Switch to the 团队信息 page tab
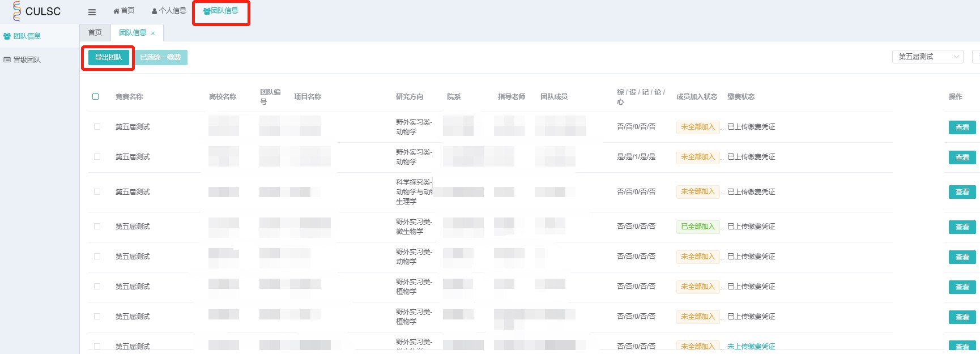The height and width of the screenshot is (354, 980). (133, 33)
